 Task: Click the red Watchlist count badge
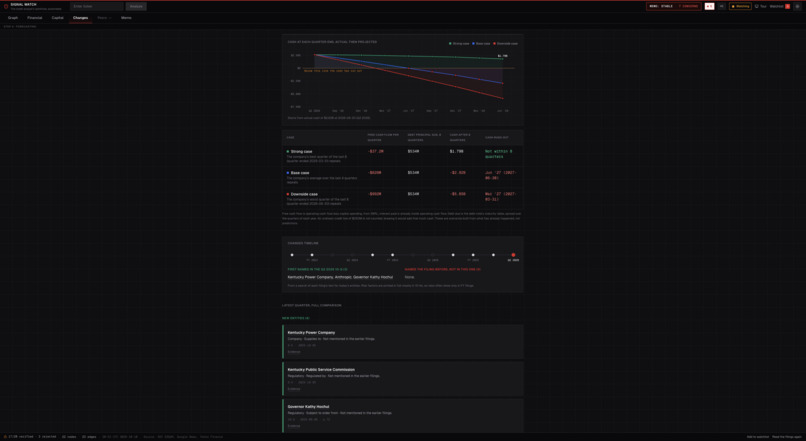[x=787, y=6]
